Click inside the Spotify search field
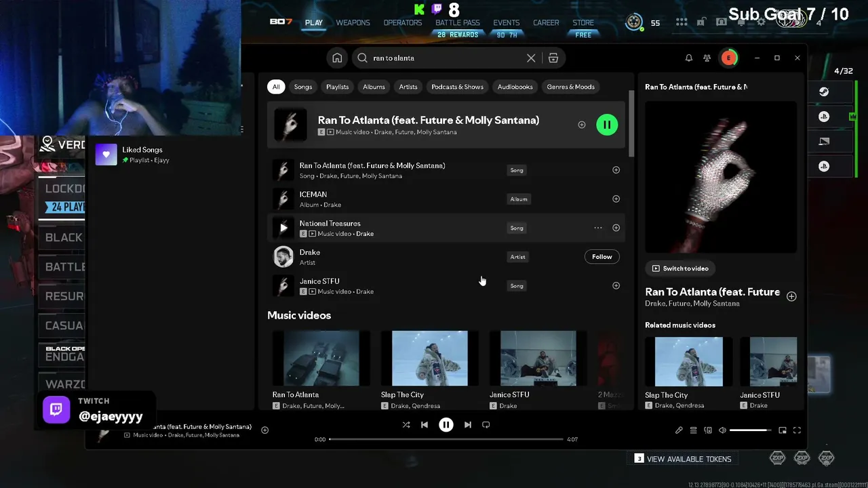868x488 pixels. point(448,58)
